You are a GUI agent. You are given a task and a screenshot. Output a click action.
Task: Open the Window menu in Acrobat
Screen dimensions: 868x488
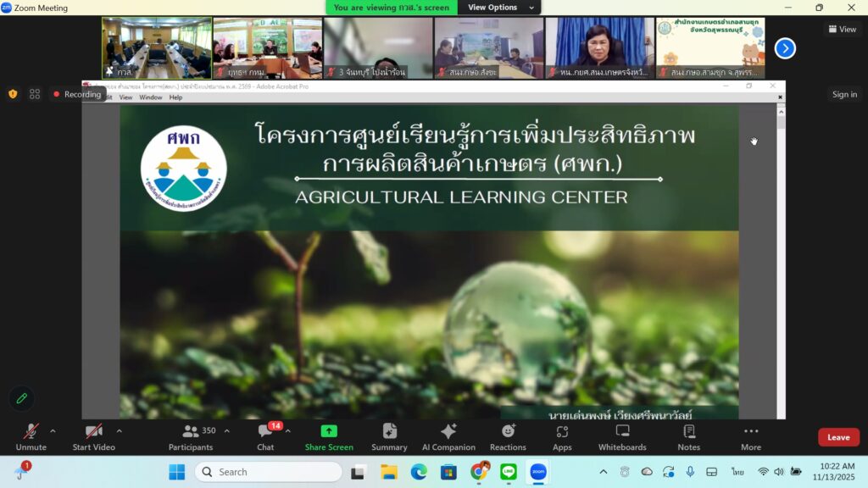(151, 97)
